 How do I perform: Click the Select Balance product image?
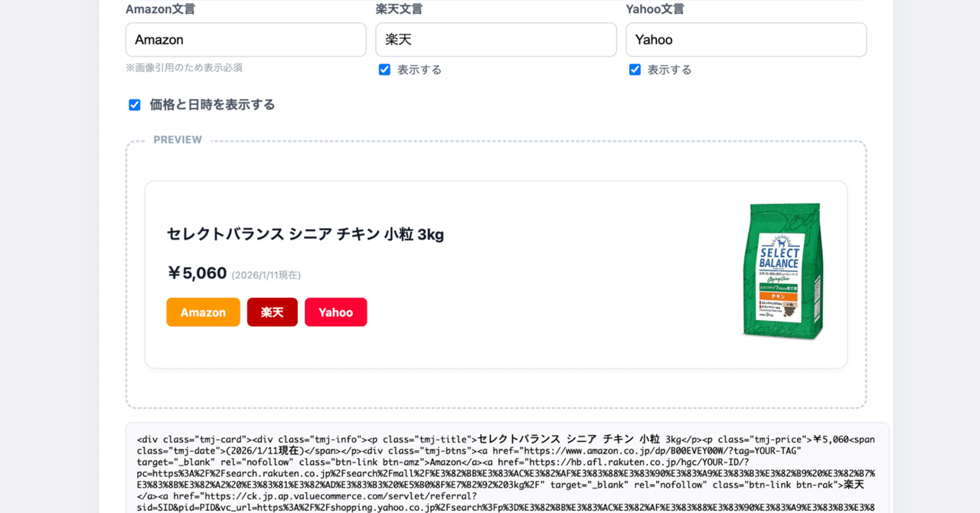click(x=783, y=272)
